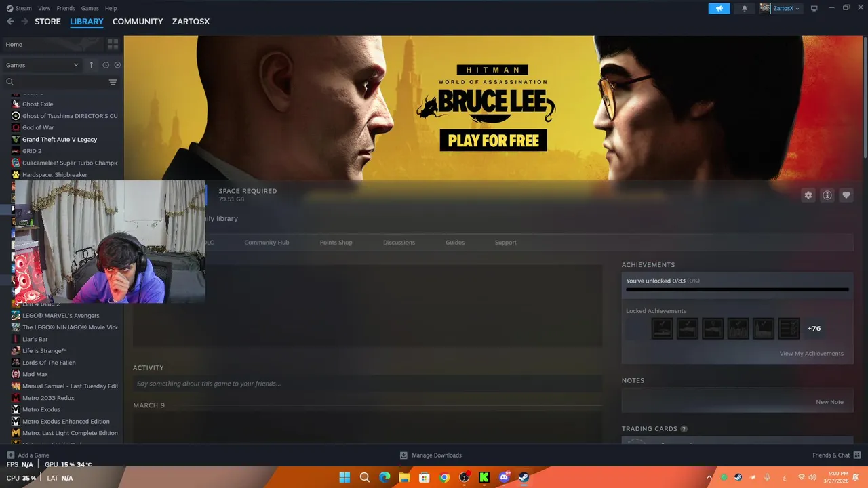
Task: Expand the Games category dropdown
Action: pyautogui.click(x=43, y=65)
